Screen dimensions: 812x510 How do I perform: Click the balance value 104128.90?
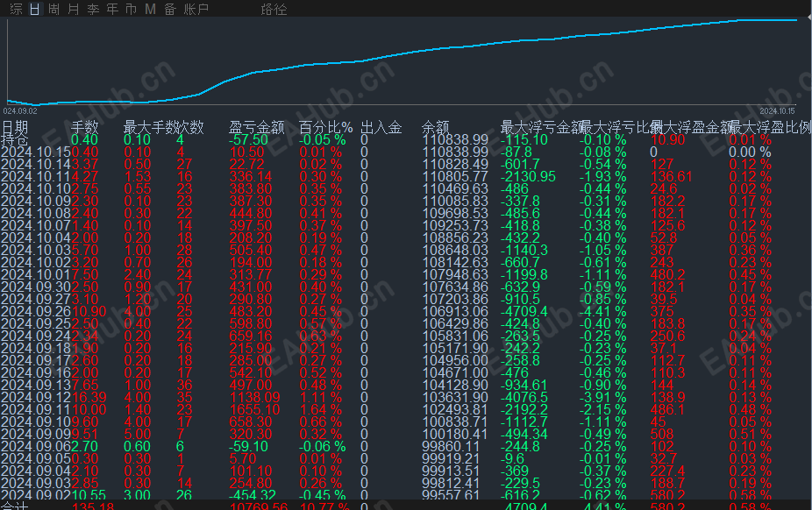[x=455, y=386]
